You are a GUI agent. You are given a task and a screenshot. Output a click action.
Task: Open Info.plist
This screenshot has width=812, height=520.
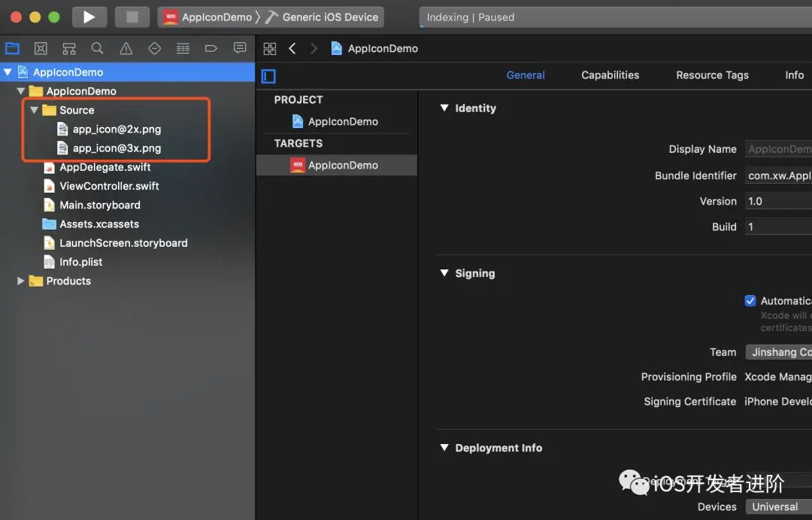click(x=72, y=263)
